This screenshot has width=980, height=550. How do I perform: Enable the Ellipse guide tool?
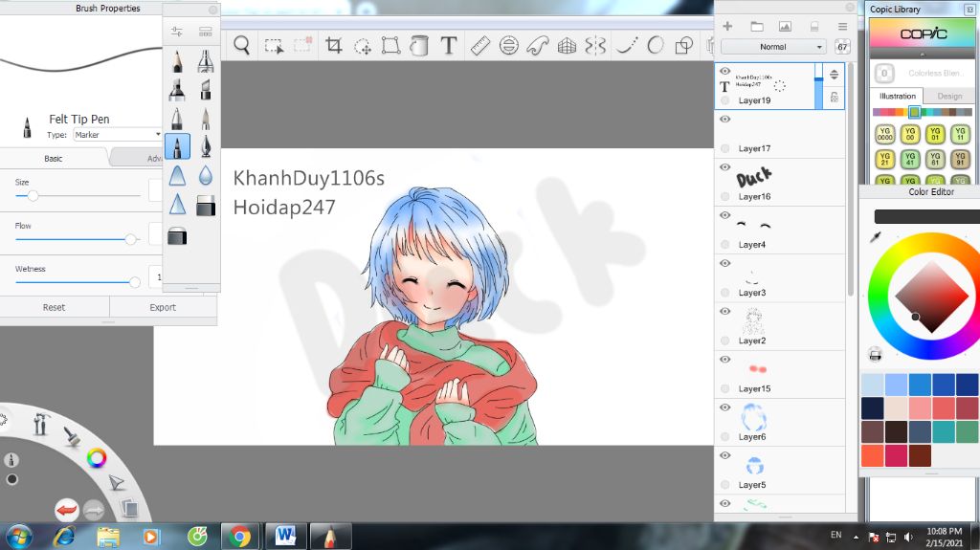509,45
